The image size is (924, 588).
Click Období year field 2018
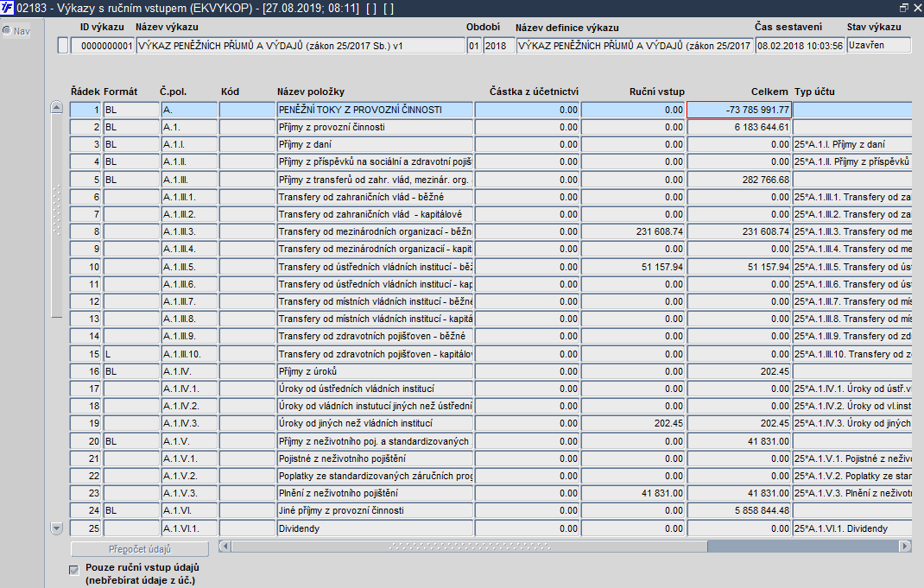coord(499,46)
